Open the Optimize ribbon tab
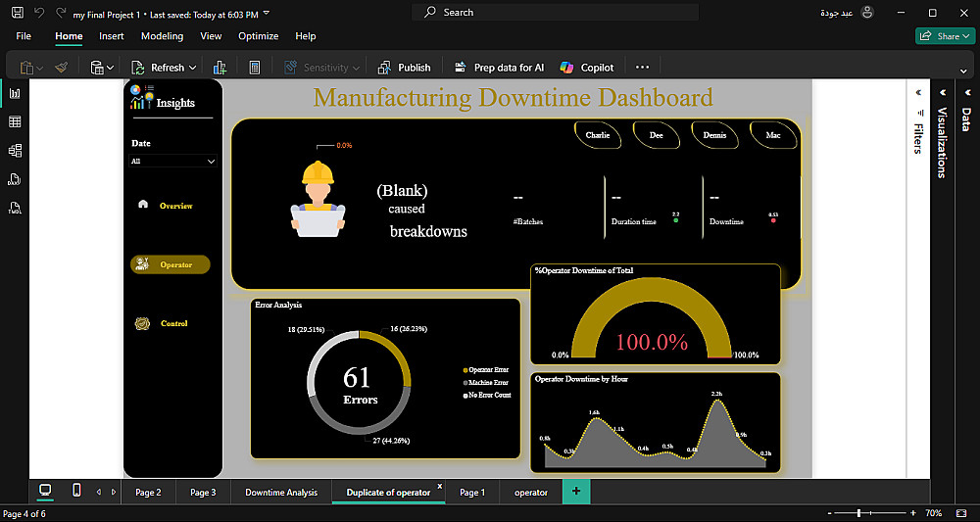 [x=258, y=36]
